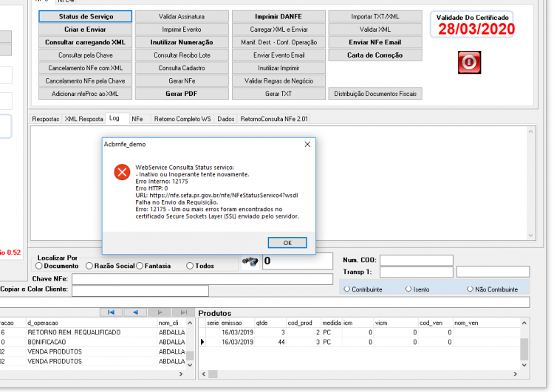
Task: Click the Status de Serviço button
Action: click(86, 16)
